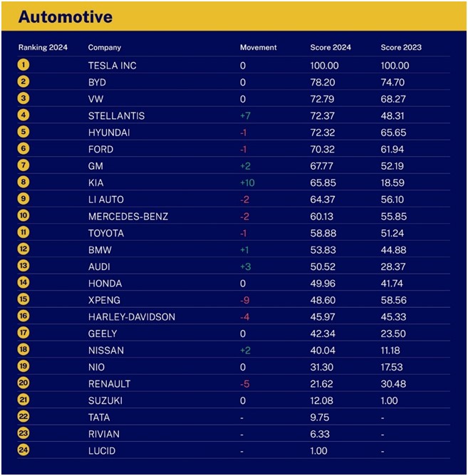The height and width of the screenshot is (476, 468).
Task: Click the rank 20 badge beside Renault
Action: tap(24, 383)
